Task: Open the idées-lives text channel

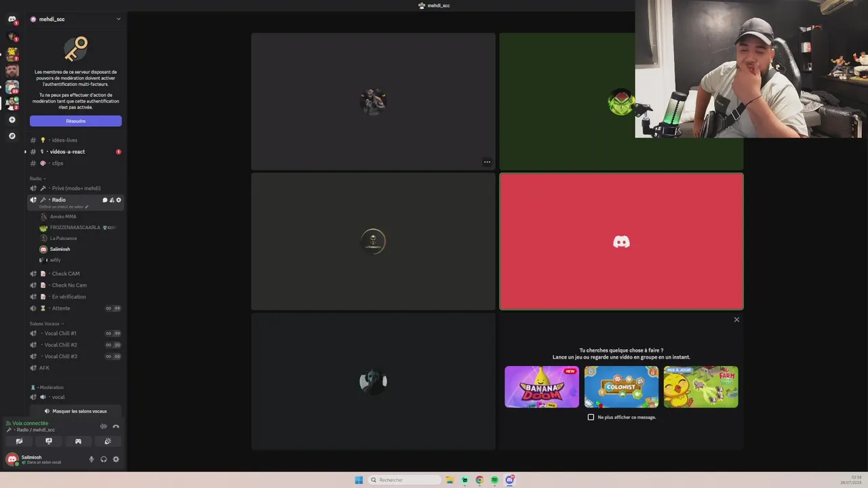Action: pyautogui.click(x=75, y=140)
